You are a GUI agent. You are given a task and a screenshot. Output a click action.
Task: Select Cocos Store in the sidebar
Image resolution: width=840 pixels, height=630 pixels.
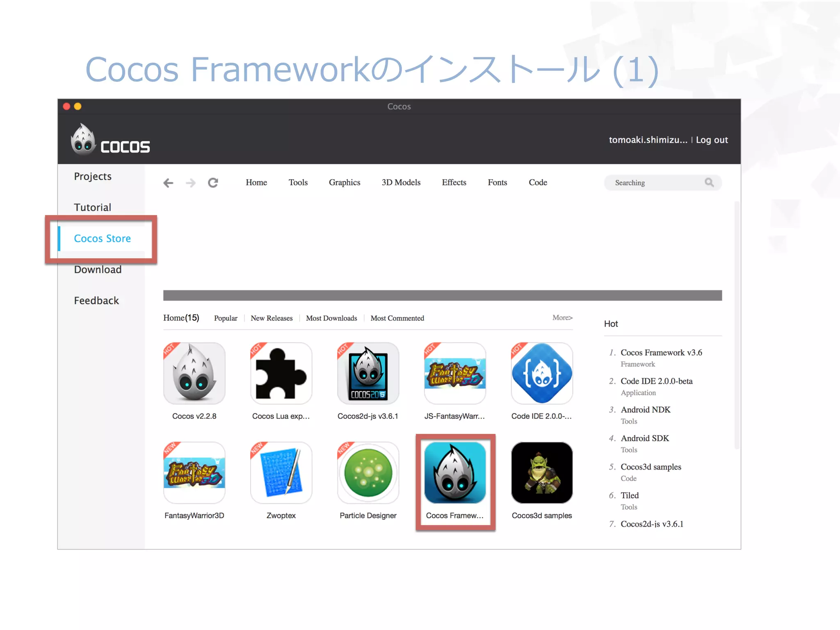[102, 238]
